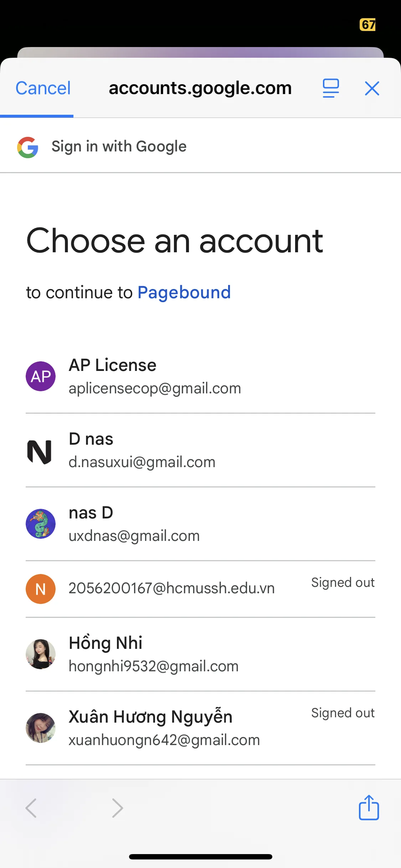The height and width of the screenshot is (868, 401).
Task: Tap the reader view icon in header
Action: tap(330, 88)
